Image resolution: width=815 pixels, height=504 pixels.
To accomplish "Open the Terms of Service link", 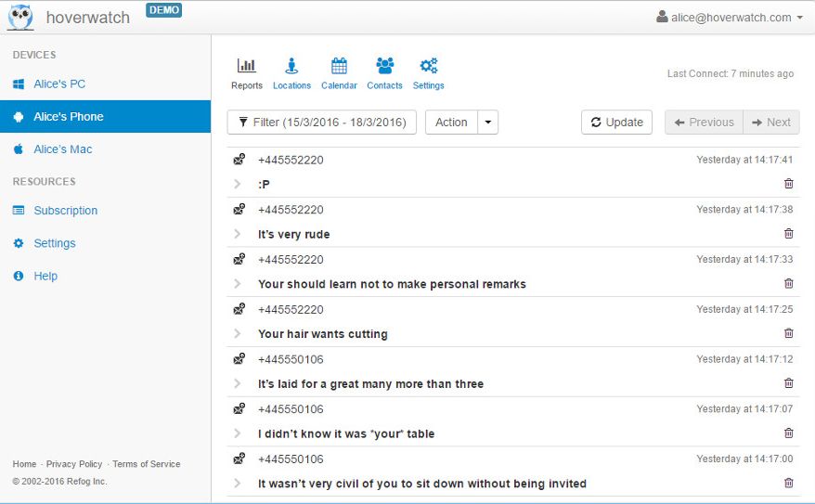I will click(146, 464).
